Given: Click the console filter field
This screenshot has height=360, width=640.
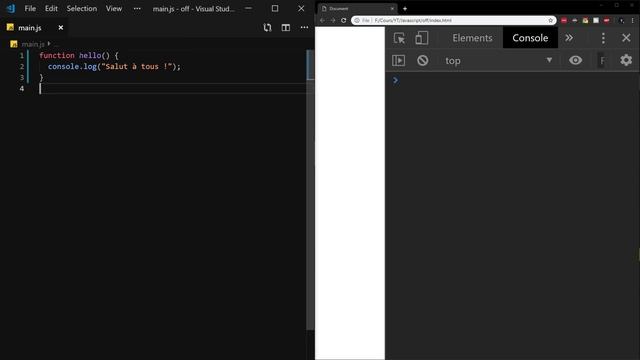Looking at the screenshot, I should pyautogui.click(x=602, y=60).
